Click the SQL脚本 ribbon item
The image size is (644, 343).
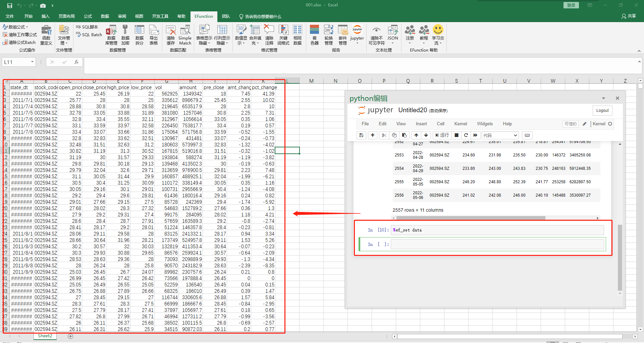tap(87, 27)
